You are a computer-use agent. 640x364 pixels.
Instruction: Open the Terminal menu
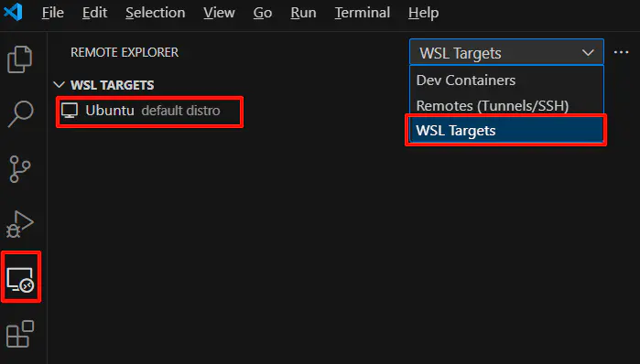363,13
